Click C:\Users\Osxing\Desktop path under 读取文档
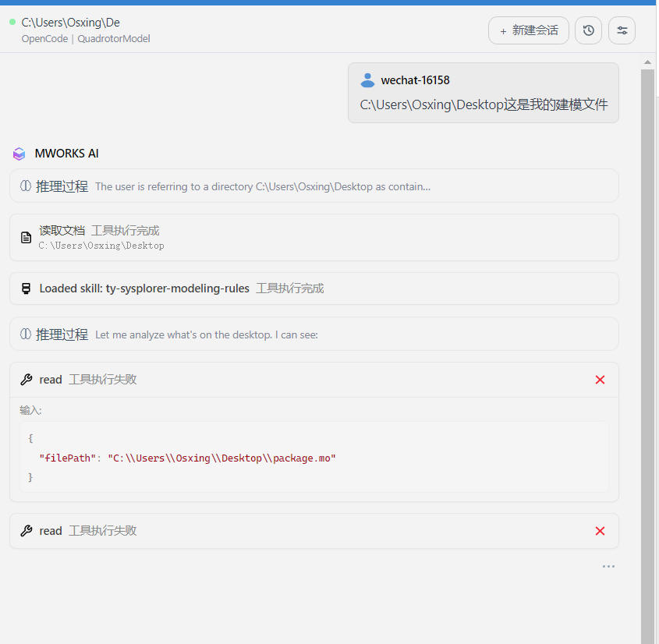Image resolution: width=659 pixels, height=644 pixels. point(101,246)
